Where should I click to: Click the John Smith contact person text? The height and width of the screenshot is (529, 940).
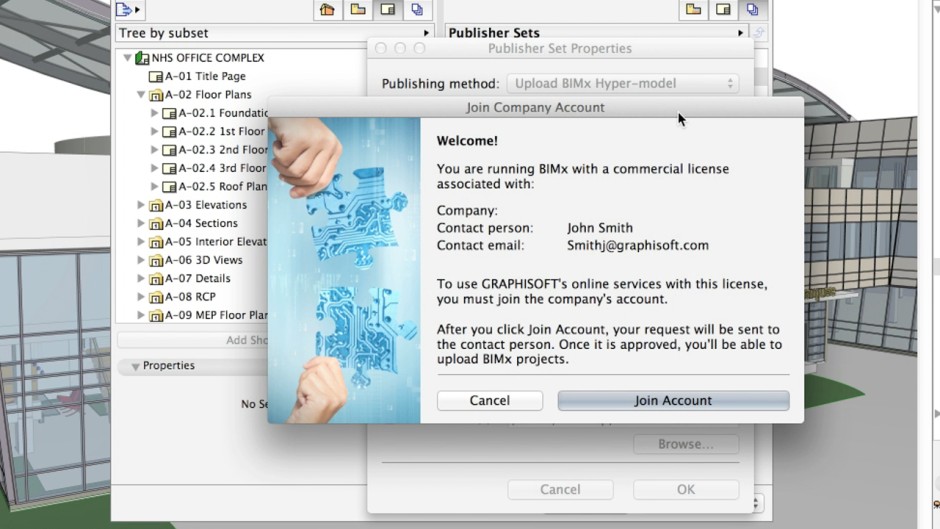(x=600, y=228)
